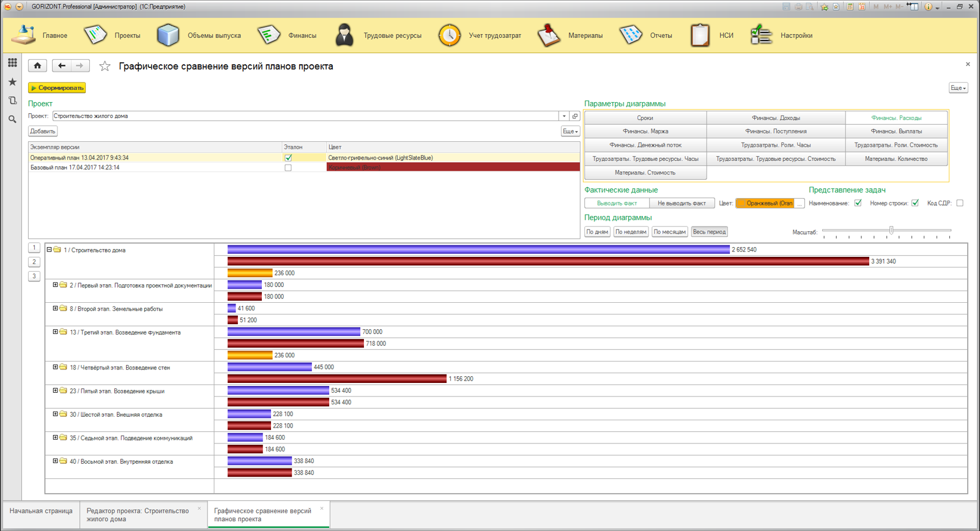Open Еще menu above versions table

[570, 132]
